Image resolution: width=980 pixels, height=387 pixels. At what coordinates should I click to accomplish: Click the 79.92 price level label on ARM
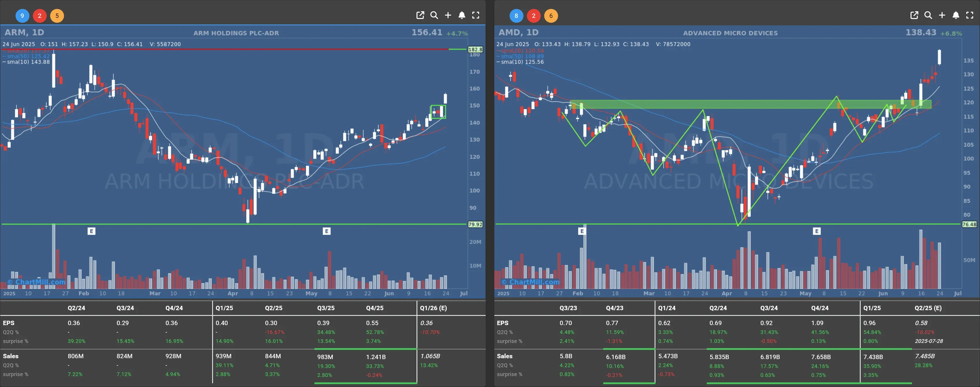point(475,225)
